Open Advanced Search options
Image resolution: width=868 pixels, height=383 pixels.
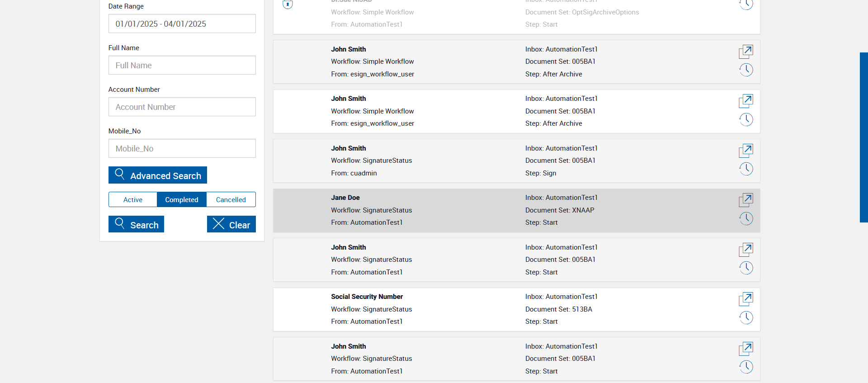coord(158,175)
